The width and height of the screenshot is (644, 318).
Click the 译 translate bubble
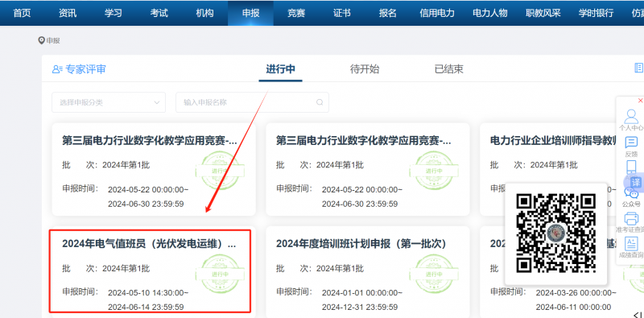click(x=635, y=182)
